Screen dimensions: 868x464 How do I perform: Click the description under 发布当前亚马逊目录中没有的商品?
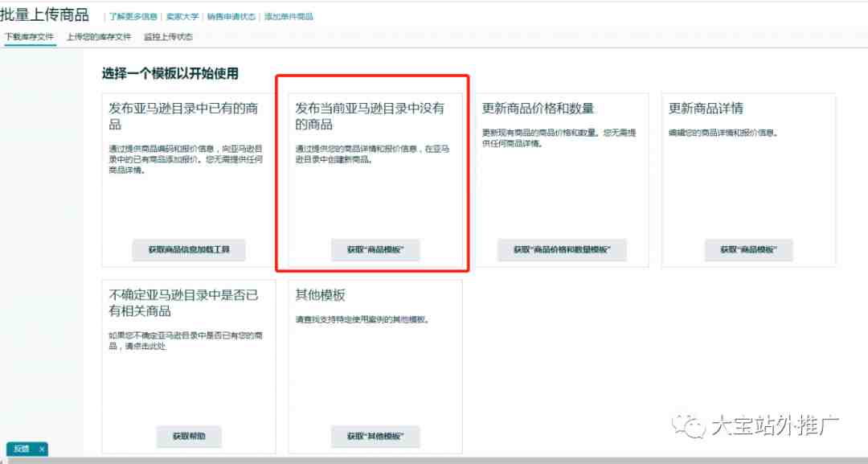(x=372, y=154)
